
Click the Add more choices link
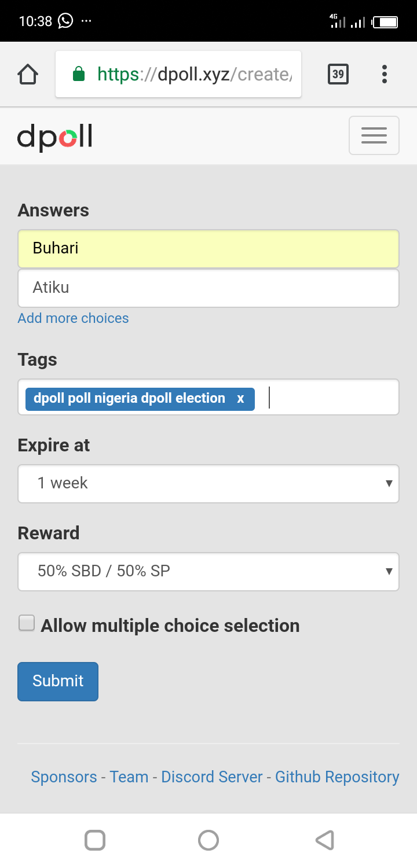(x=74, y=318)
